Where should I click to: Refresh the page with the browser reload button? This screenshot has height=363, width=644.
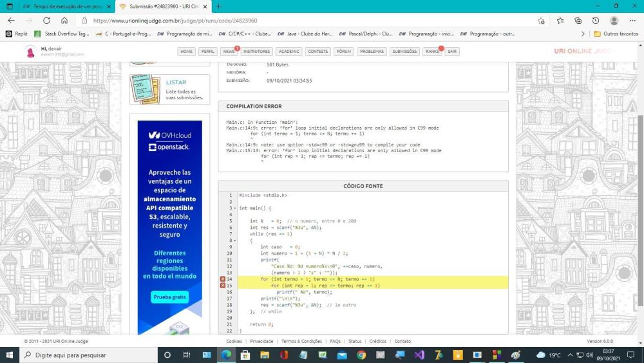46,21
